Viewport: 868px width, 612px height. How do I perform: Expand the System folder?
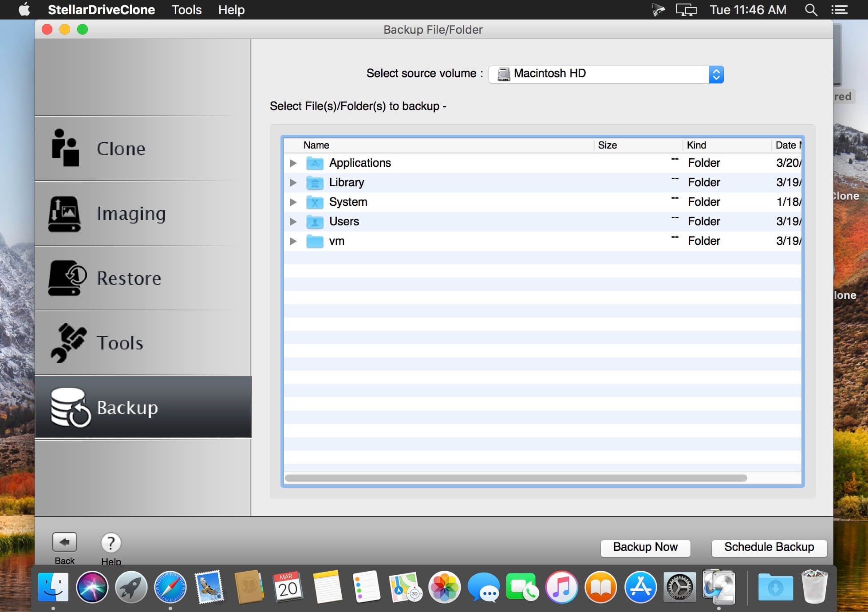pyautogui.click(x=293, y=202)
